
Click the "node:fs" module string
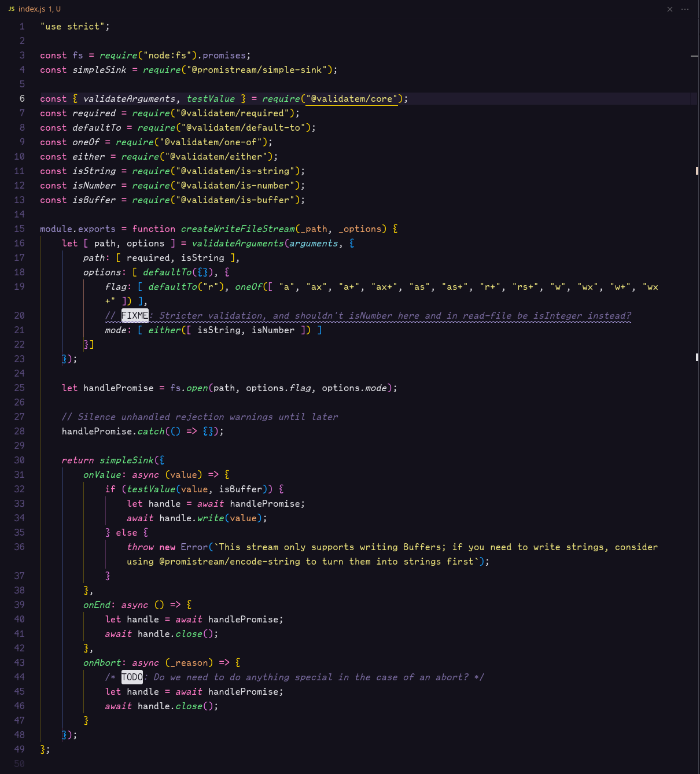[167, 55]
